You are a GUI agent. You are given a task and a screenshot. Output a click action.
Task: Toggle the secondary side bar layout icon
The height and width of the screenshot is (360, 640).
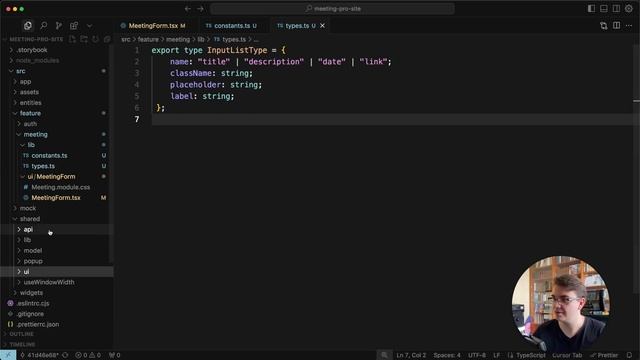(616, 9)
